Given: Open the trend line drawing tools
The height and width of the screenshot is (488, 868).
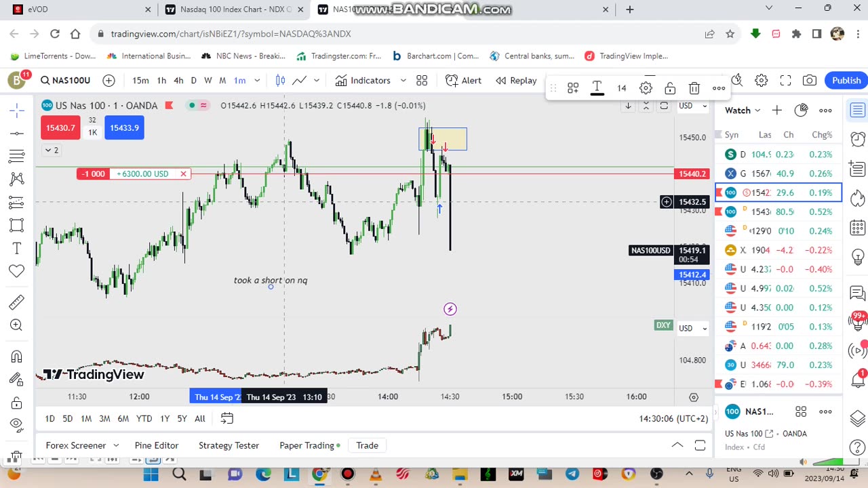Looking at the screenshot, I should coord(17,133).
